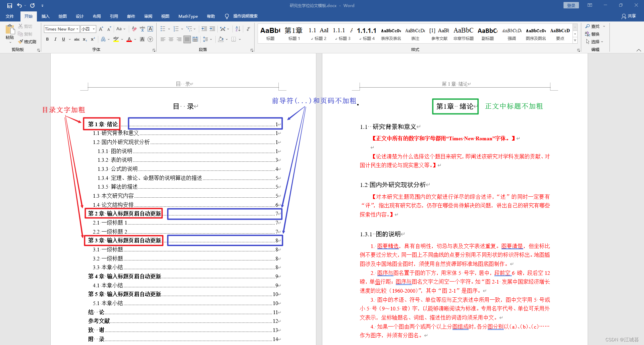Switch to the MathType ribbon tab
The image size is (644, 345).
[x=188, y=16]
